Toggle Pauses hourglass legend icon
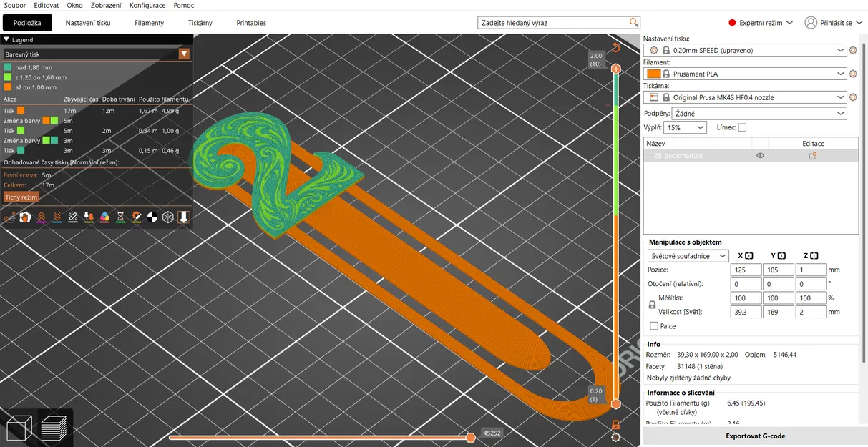Screen dimensions: 868x447 (120, 217)
